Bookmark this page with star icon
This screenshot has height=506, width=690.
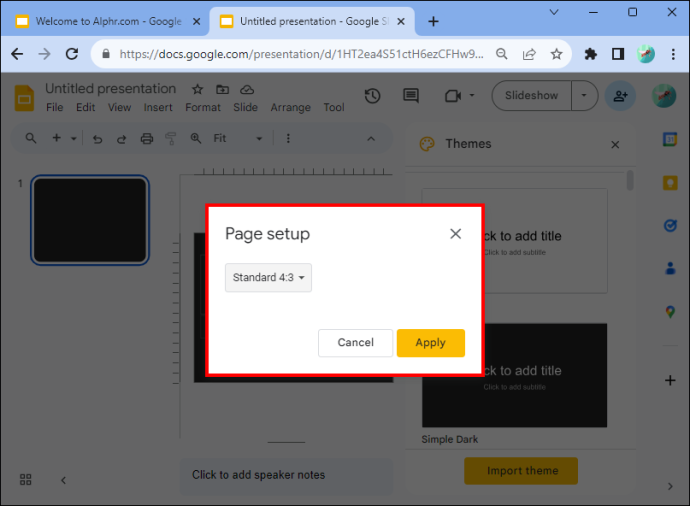[x=556, y=54]
